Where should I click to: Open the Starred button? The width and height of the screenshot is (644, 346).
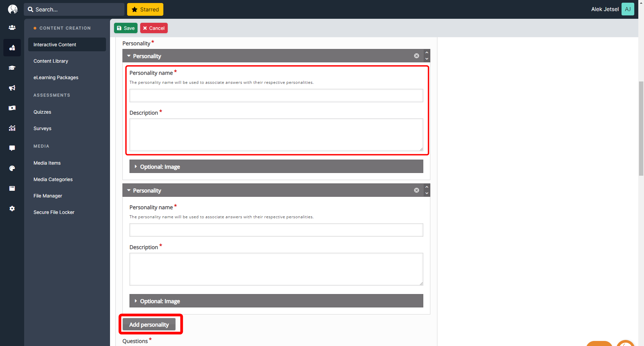click(145, 9)
